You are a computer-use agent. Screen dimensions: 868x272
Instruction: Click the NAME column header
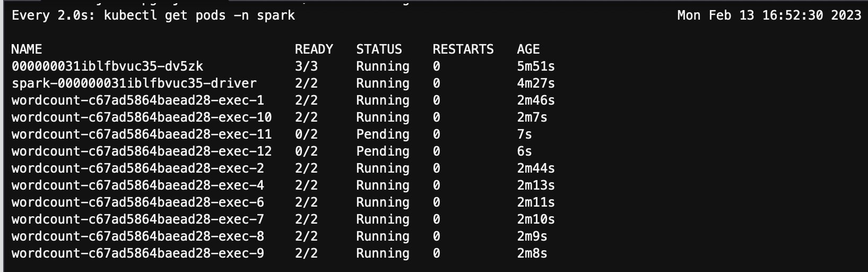pyautogui.click(x=27, y=49)
